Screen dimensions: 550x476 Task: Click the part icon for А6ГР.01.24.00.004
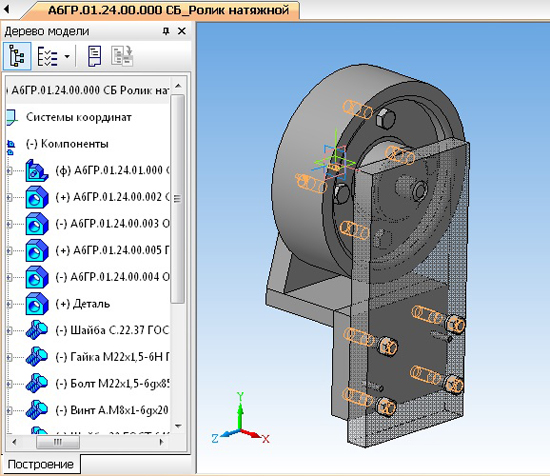pos(36,277)
